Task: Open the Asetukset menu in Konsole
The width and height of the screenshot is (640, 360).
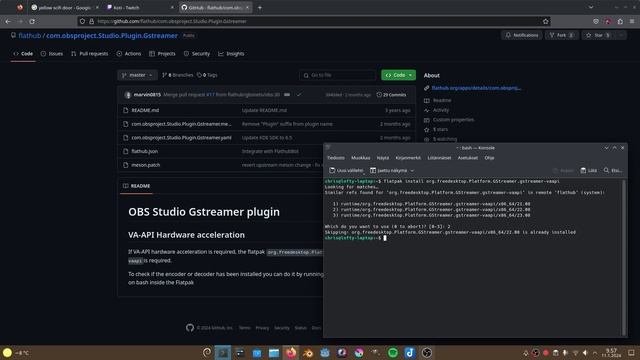Action: pos(468,158)
